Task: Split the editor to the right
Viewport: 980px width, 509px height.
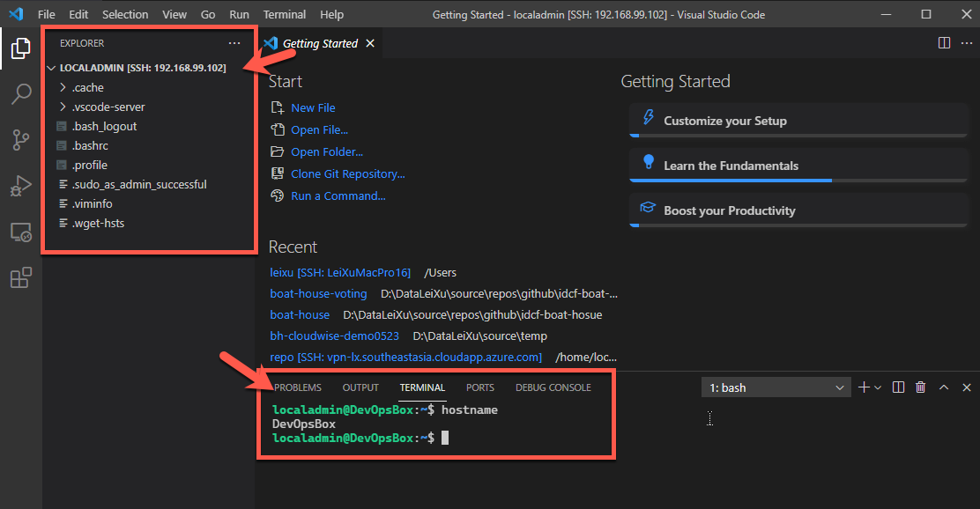Action: coord(945,43)
